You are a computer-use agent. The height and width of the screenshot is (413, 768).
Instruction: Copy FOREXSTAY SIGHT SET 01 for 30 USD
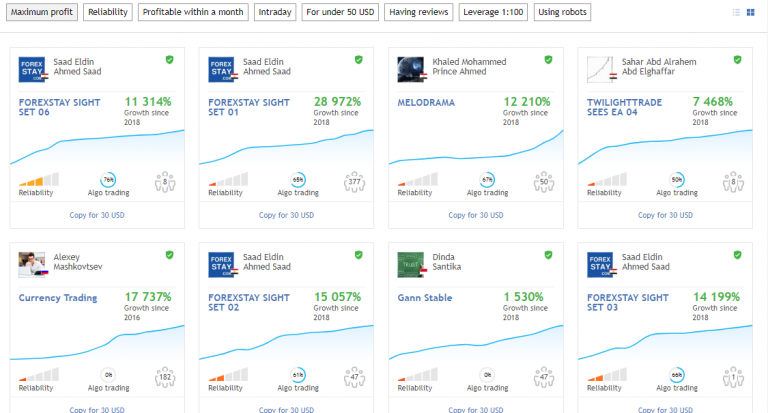[x=286, y=215]
